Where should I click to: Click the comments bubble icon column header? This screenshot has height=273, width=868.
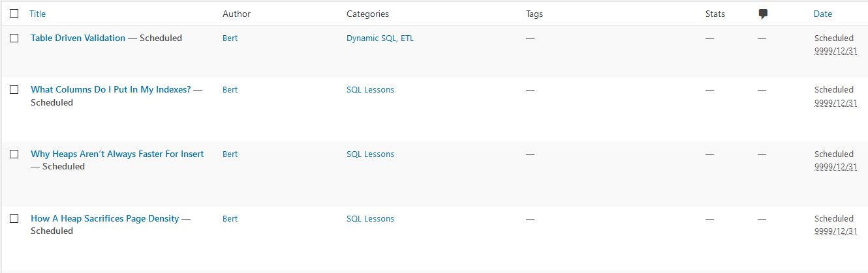click(763, 14)
